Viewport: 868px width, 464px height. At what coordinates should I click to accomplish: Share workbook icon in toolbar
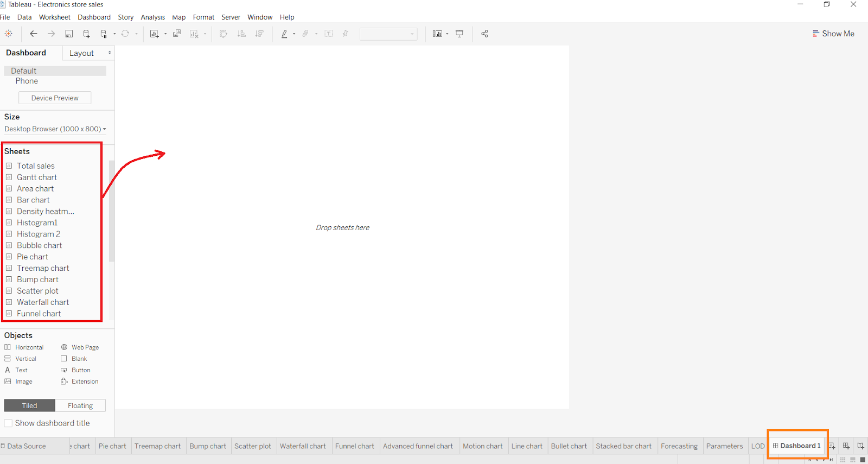pyautogui.click(x=484, y=34)
